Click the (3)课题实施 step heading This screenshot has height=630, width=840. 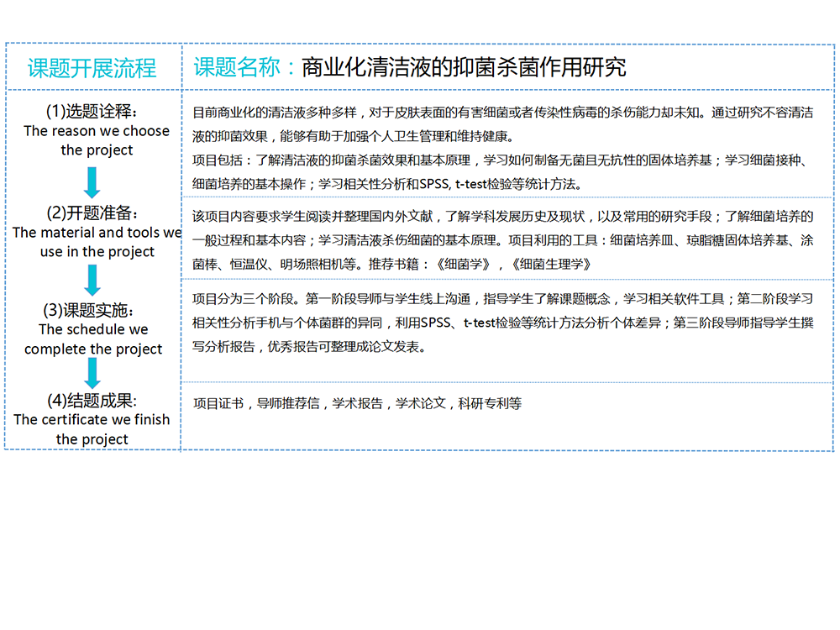pos(92,310)
